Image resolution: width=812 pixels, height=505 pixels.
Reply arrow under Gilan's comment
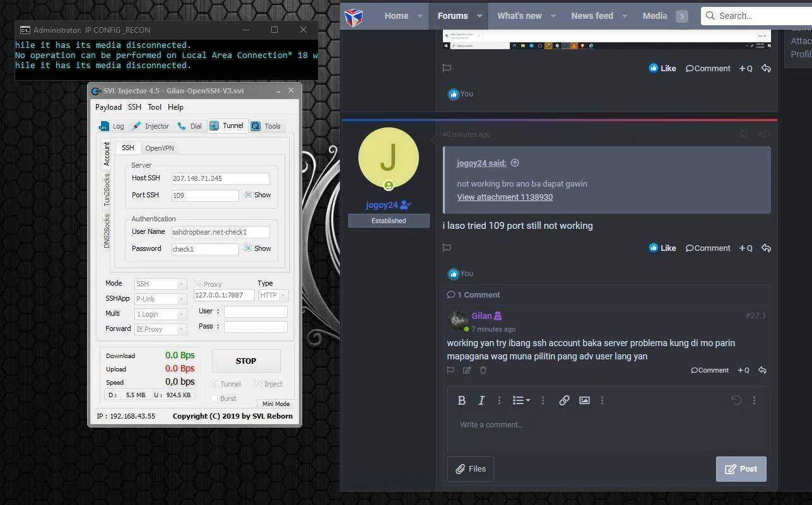click(x=762, y=370)
